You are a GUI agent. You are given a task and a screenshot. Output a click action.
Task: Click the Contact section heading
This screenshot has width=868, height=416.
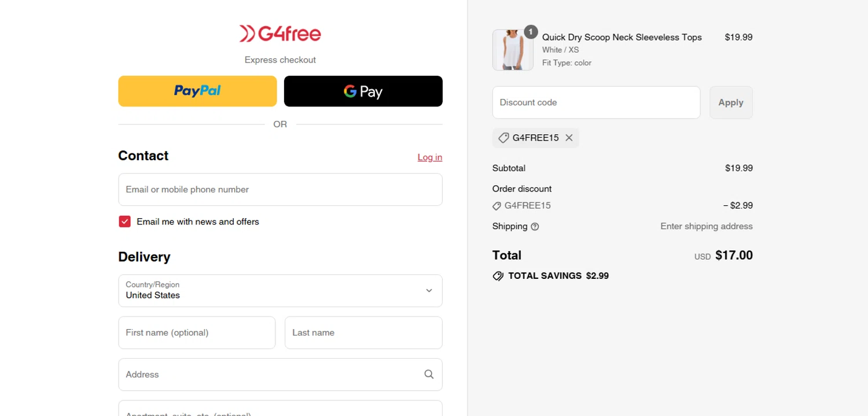pos(143,156)
